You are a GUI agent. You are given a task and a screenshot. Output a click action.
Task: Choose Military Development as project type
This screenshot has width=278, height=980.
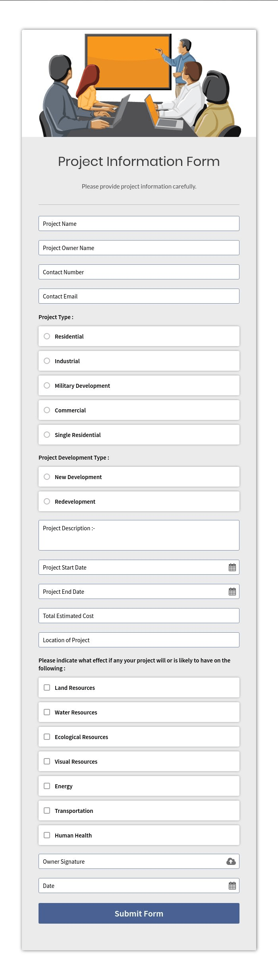coord(47,385)
